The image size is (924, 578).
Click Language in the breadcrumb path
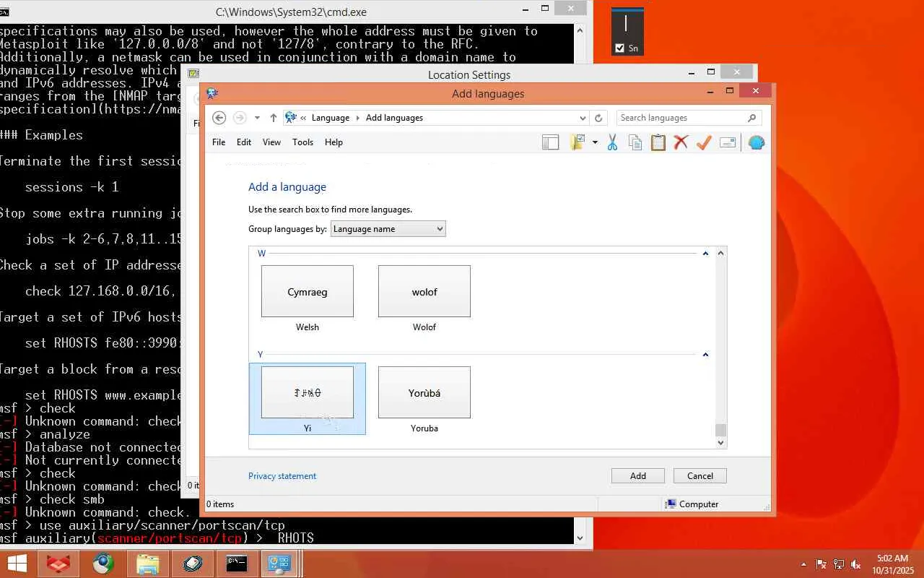pos(331,118)
